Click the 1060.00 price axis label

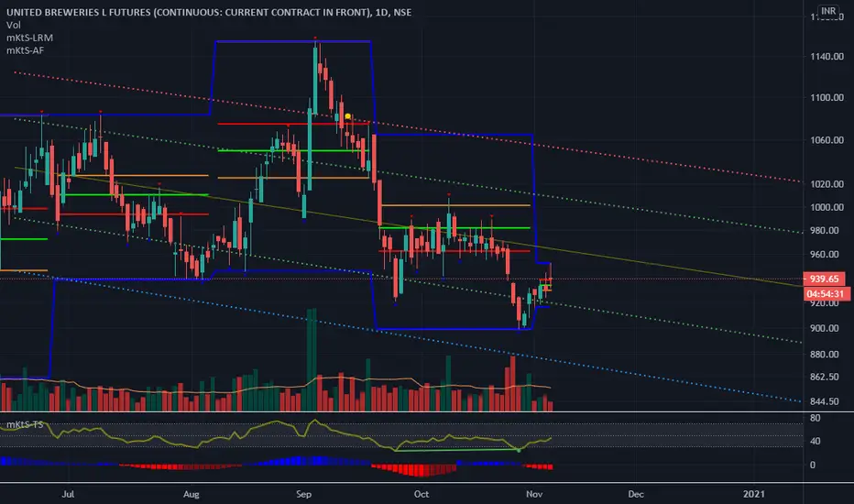click(x=827, y=140)
